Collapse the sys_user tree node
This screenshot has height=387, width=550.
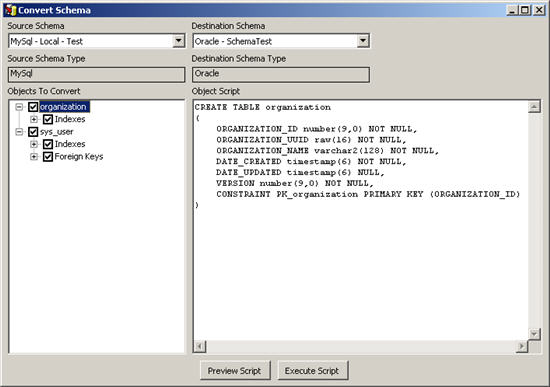point(19,132)
